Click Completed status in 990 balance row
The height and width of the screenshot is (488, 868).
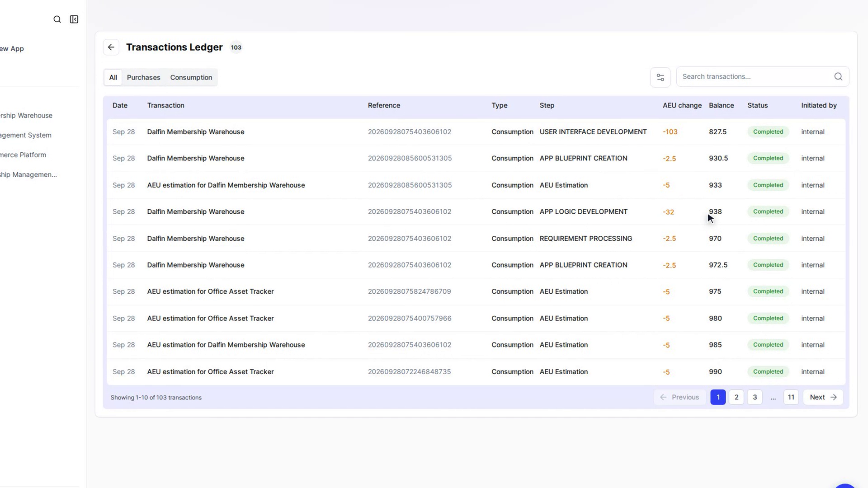[x=768, y=372]
